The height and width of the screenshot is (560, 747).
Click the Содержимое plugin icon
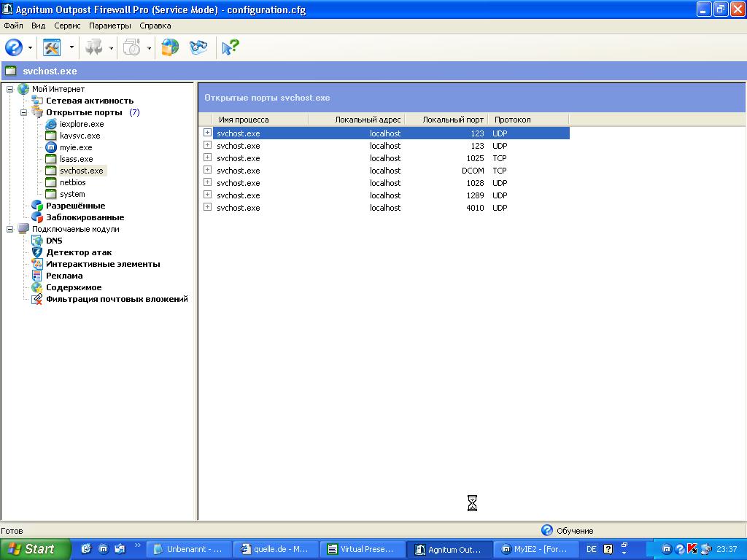[37, 287]
